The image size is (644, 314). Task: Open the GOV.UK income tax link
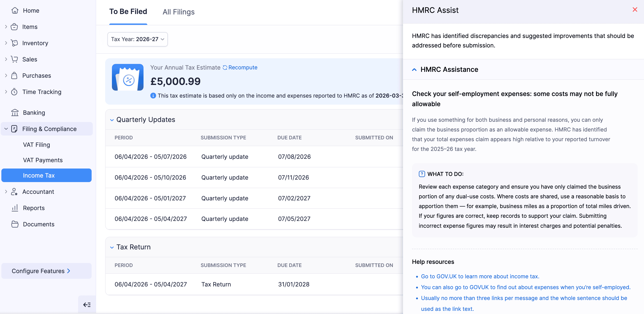tap(480, 276)
